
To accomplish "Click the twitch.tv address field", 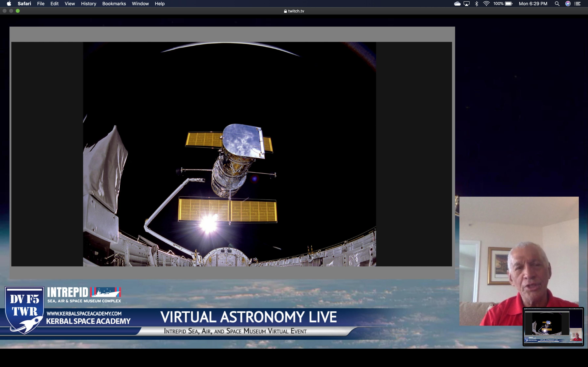I will (296, 11).
